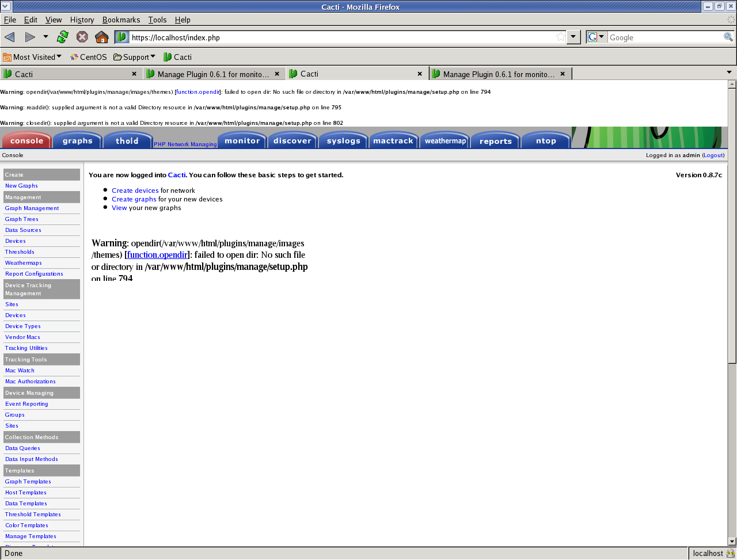Screen dimensions: 737x560
Task: Go back with the Back arrow button
Action: pyautogui.click(x=10, y=37)
